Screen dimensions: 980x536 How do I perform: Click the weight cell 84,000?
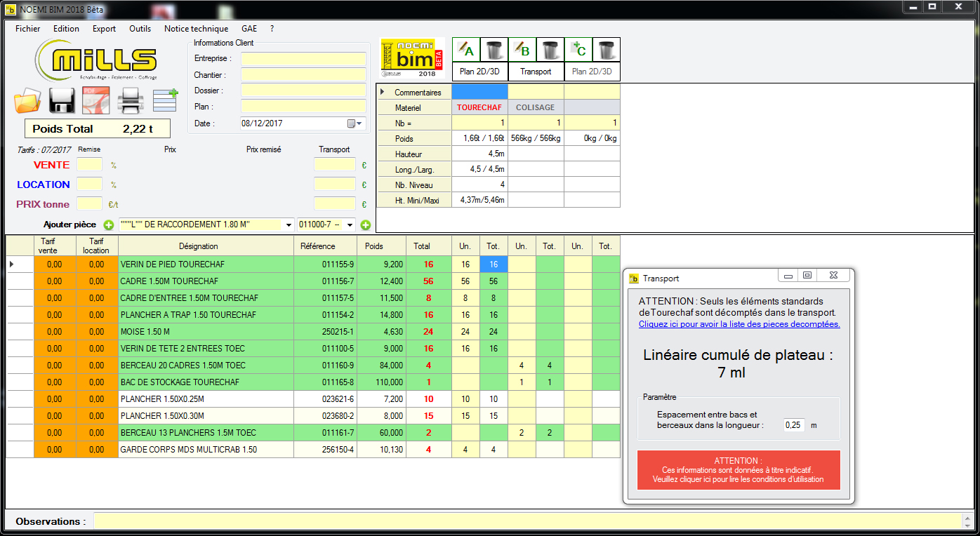(381, 366)
